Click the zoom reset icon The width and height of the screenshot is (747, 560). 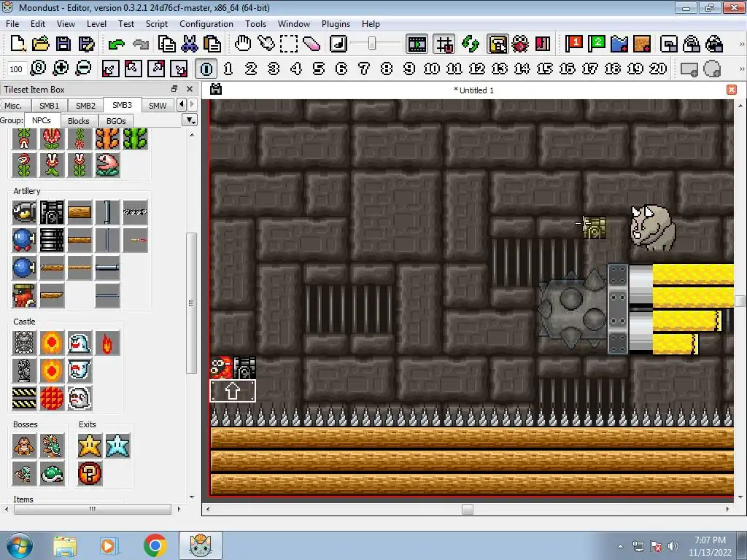38,69
